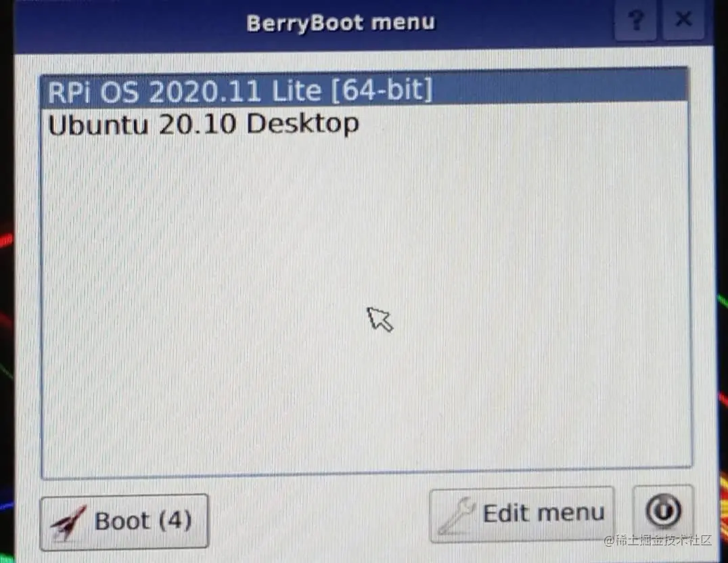The width and height of the screenshot is (728, 563).
Task: Select RPi OS 2020.11 Lite [64-bit] entry
Action: [365, 89]
